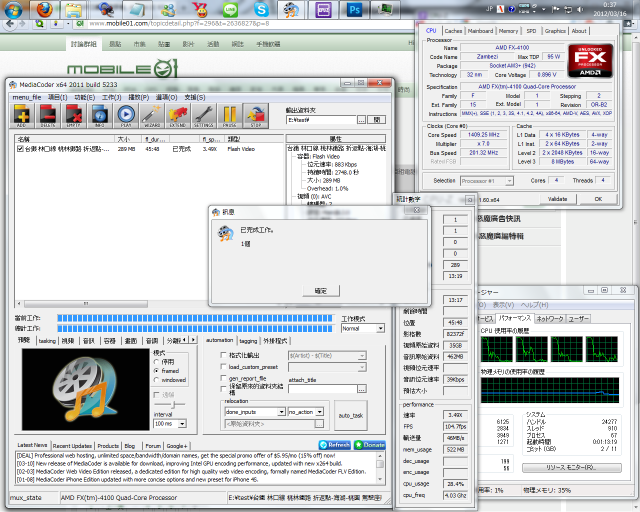Image resolution: width=640 pixels, height=512 pixels.
Task: Open the SETTINGS wrench icon
Action: (x=203, y=116)
